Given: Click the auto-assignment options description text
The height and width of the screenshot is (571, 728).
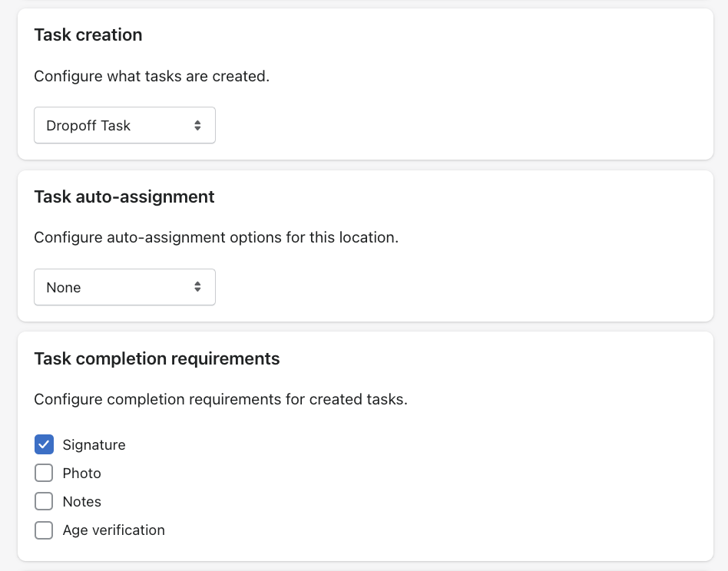Looking at the screenshot, I should [x=217, y=237].
